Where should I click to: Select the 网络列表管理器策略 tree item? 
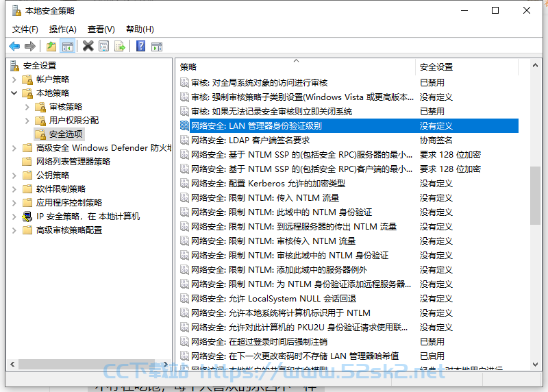click(x=73, y=162)
